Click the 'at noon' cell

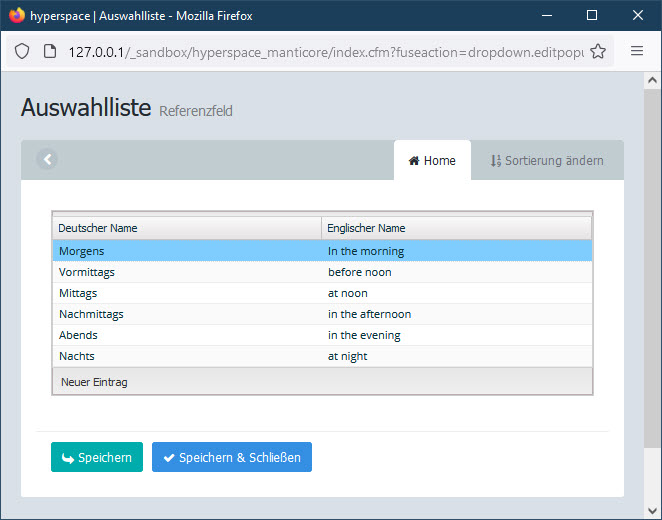[x=348, y=293]
